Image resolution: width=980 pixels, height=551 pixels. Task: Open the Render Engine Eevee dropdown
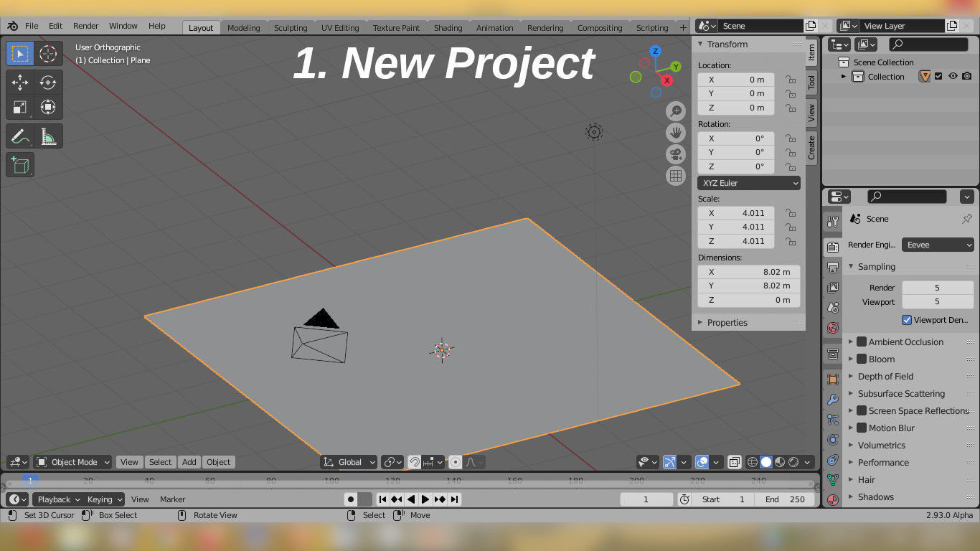[x=938, y=245]
